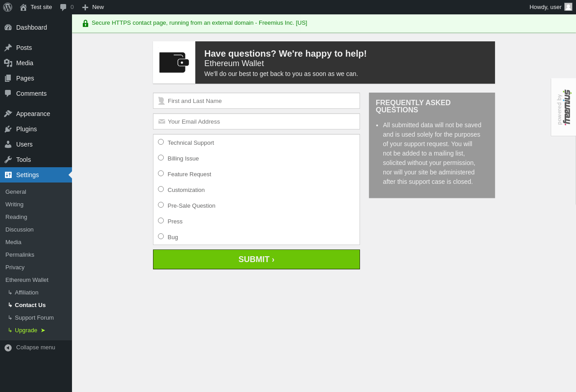576x392 pixels.
Task: Click the Appearance paintbrush icon
Action: point(8,114)
